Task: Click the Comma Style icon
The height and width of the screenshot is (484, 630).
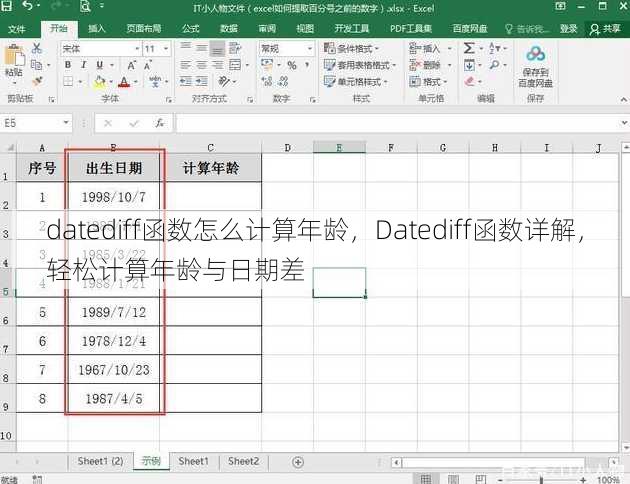Action: pyautogui.click(x=307, y=65)
